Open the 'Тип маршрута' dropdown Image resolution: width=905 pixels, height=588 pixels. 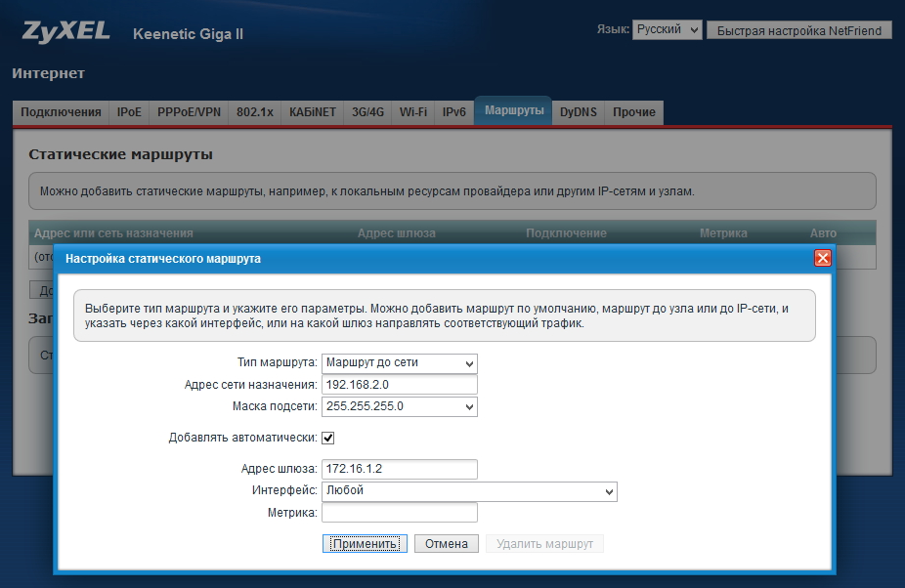pos(399,363)
